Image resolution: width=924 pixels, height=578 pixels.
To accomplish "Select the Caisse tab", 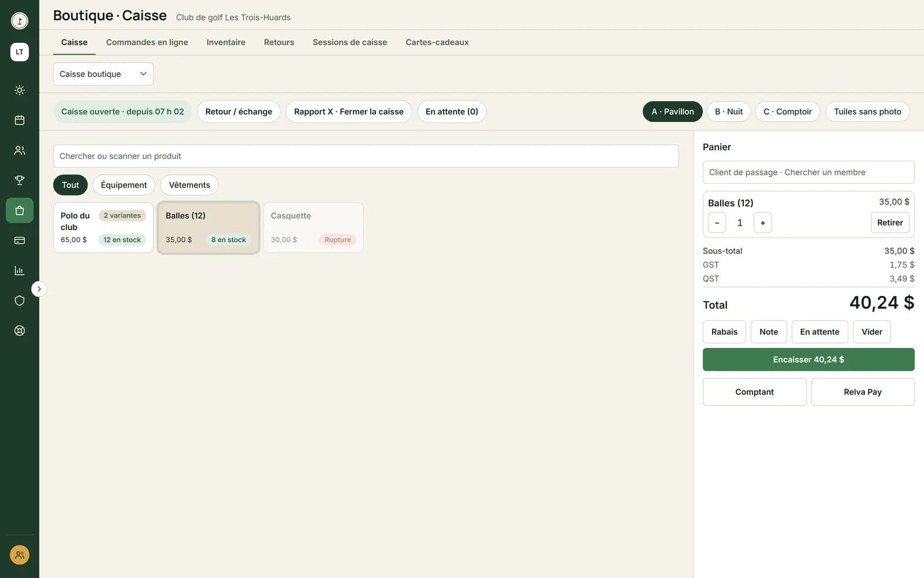I will pos(74,42).
